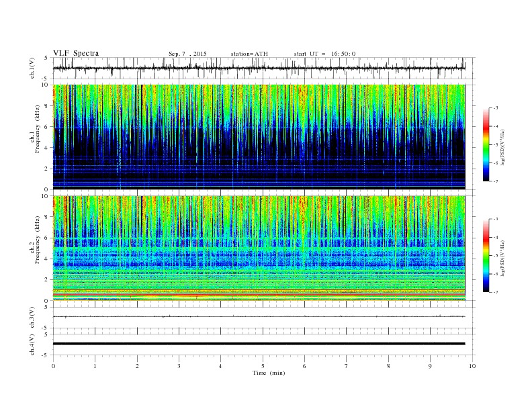Click time axis tick label "5"
This screenshot has width=532, height=411.
pos(263,366)
